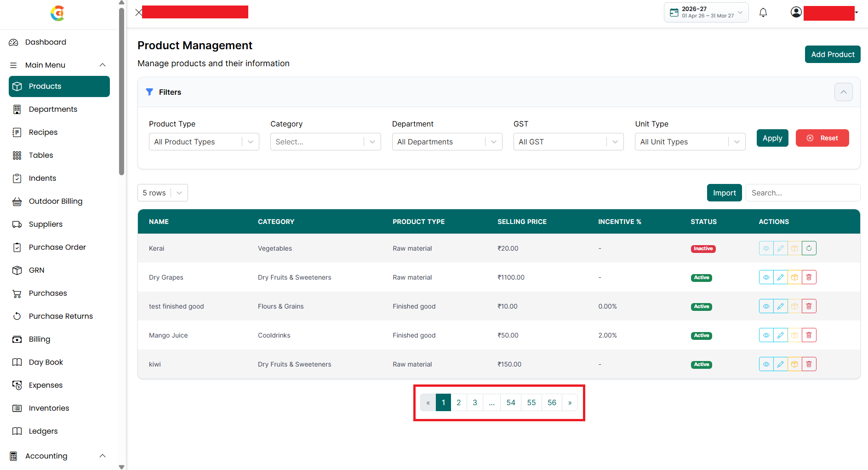Open the Unit Type dropdown
868x470 pixels.
click(x=690, y=142)
